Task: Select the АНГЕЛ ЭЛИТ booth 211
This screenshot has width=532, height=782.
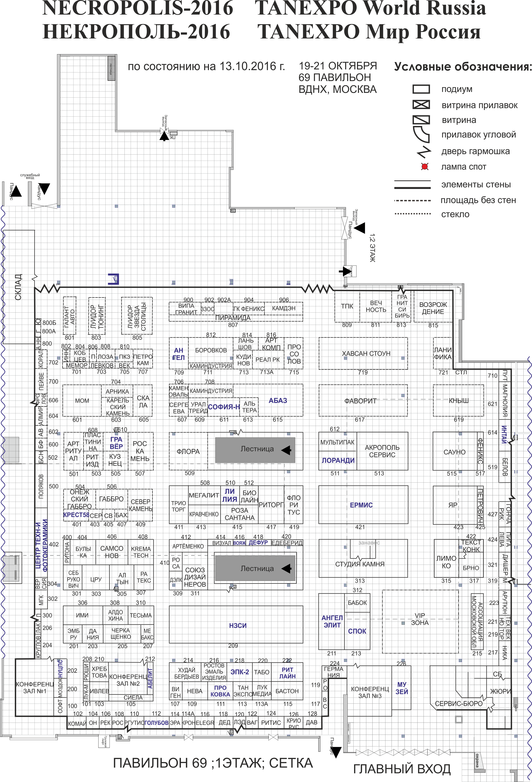Action: (332, 622)
